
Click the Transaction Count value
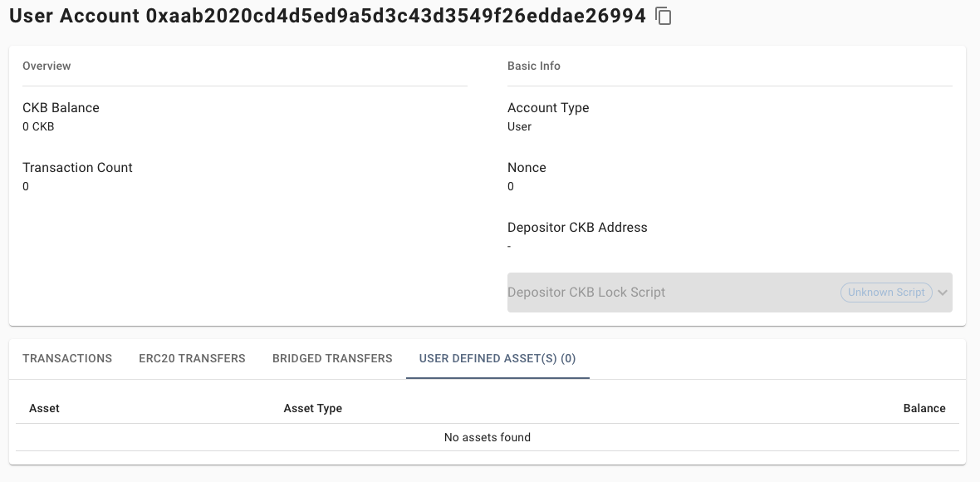(x=25, y=186)
